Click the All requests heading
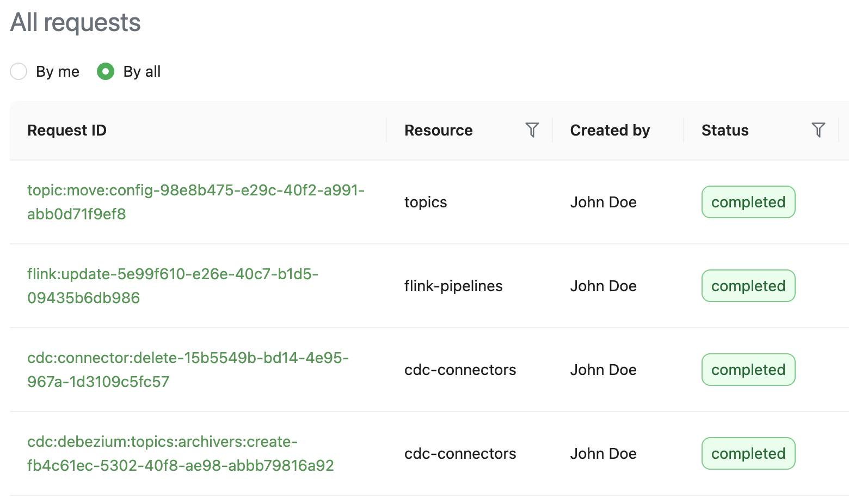This screenshot has width=849, height=504. click(x=76, y=23)
